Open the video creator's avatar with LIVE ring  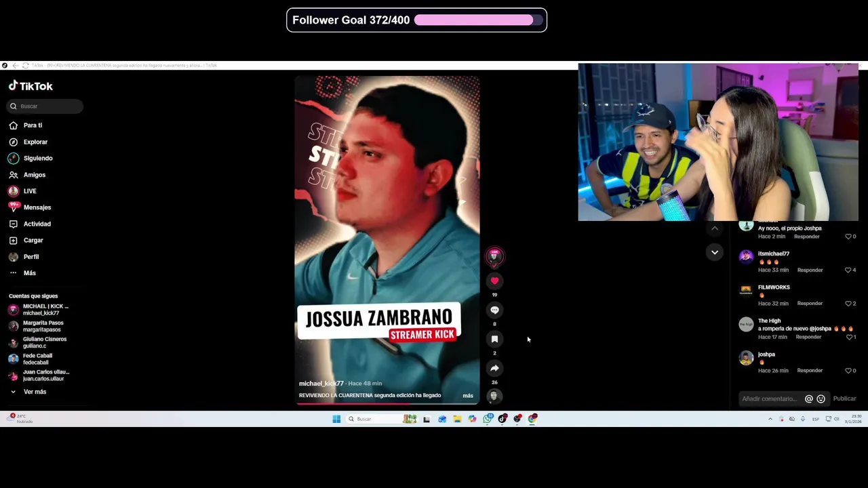494,256
